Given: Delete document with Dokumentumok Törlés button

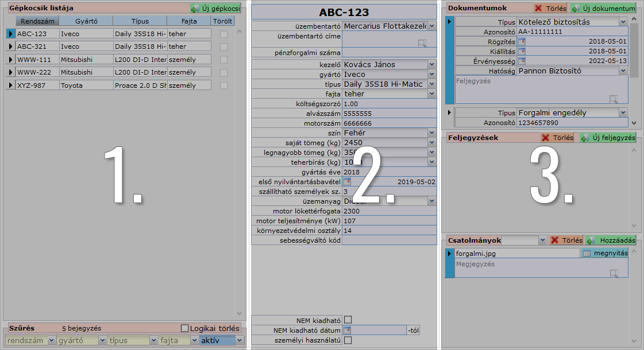Looking at the screenshot, I should 550,9.
